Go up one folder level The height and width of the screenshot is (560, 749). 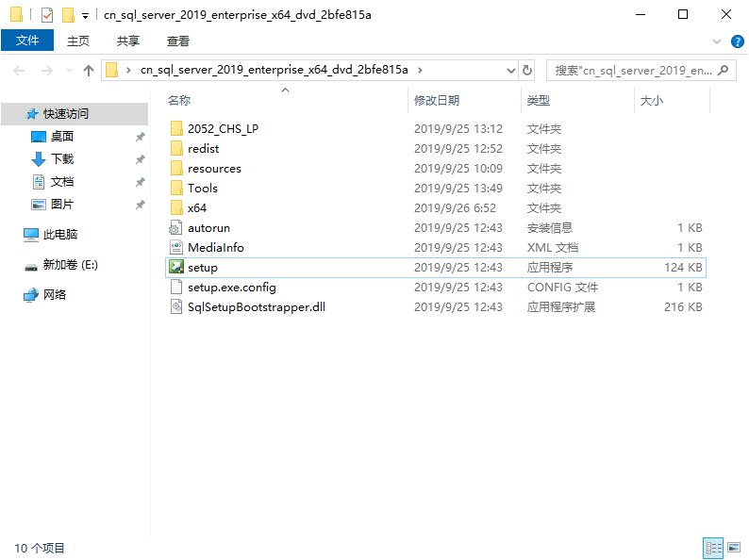pos(89,71)
